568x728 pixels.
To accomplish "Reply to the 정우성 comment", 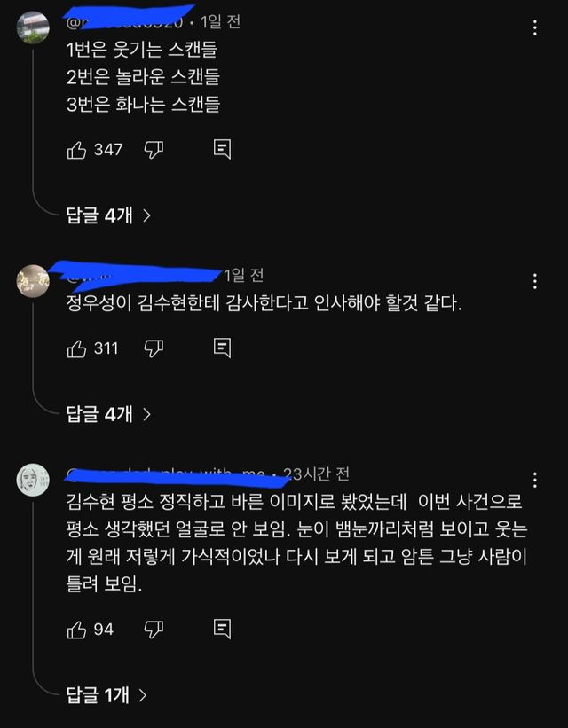I will coord(222,348).
